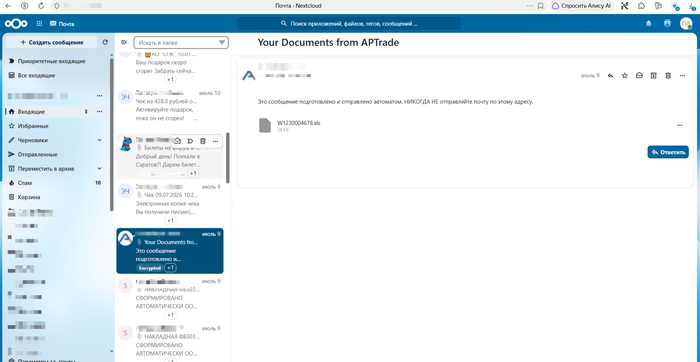
Task: Click Спросить Алису AI button
Action: 582,6
